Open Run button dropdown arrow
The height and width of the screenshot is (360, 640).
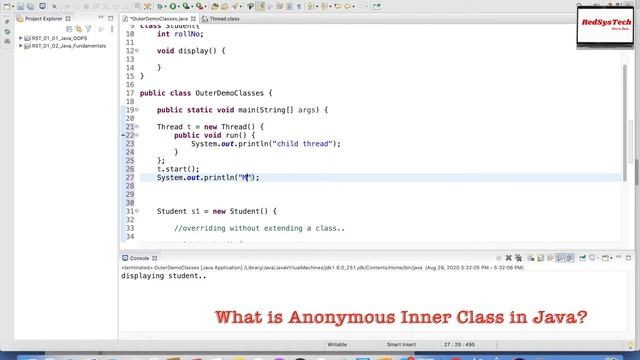[x=179, y=7]
